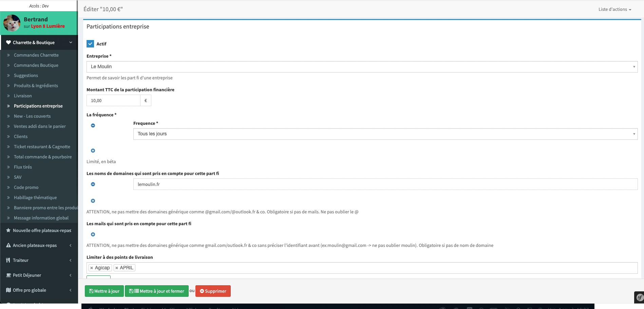Open Ticket restaurant & Cagnotte

pyautogui.click(x=42, y=147)
